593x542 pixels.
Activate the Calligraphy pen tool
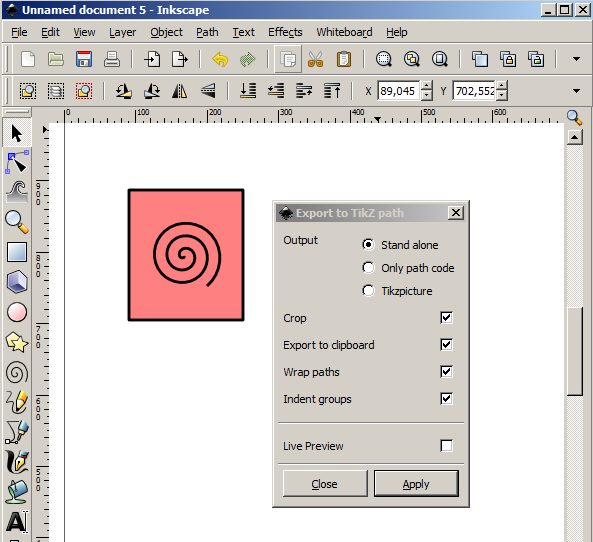coord(17,462)
